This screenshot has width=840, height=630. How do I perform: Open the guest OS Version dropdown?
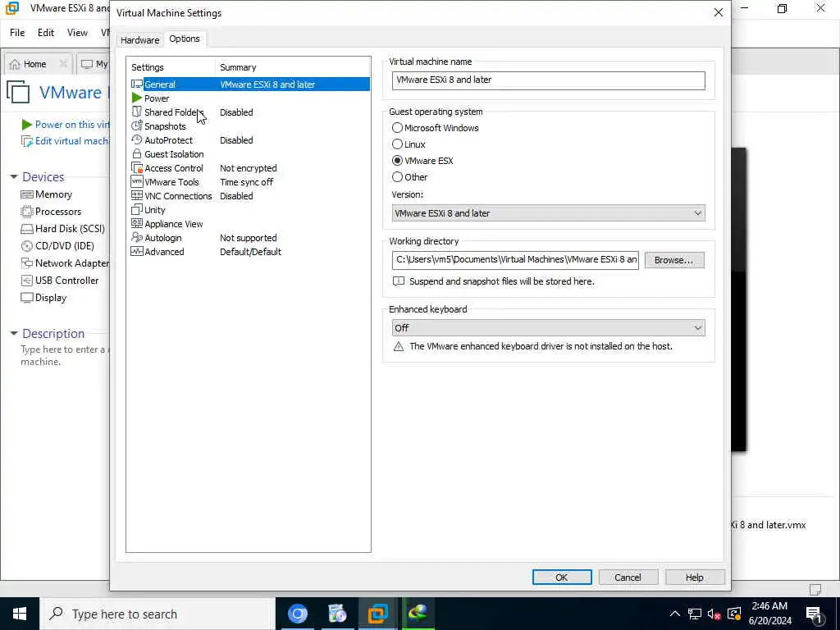tap(548, 213)
